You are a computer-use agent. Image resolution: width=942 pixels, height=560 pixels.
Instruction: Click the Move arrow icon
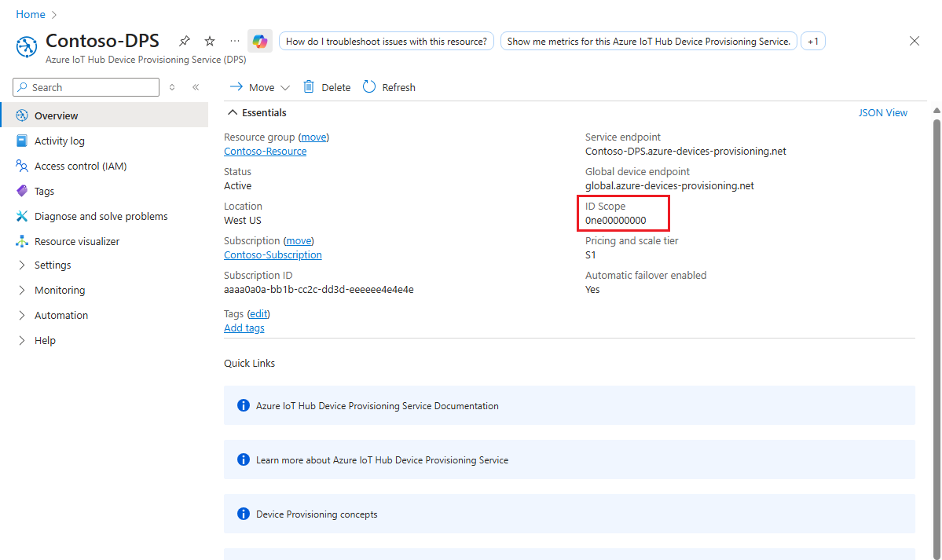pos(236,86)
